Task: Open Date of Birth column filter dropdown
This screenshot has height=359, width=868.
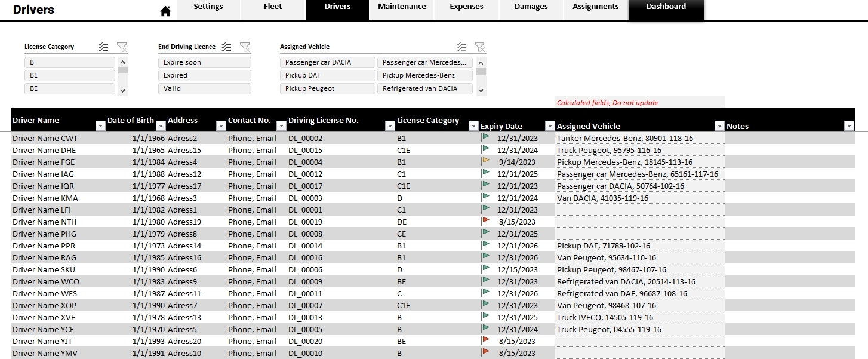Action: [x=161, y=125]
